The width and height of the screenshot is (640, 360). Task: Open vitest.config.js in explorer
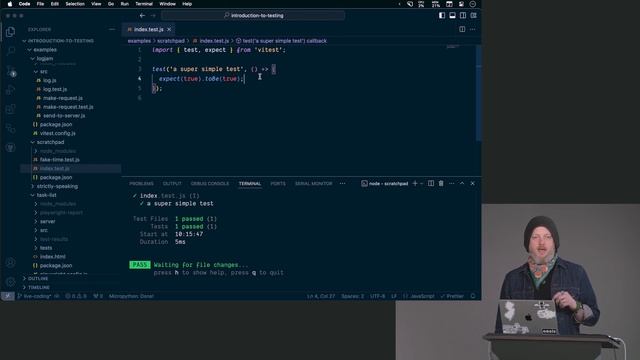[58, 133]
